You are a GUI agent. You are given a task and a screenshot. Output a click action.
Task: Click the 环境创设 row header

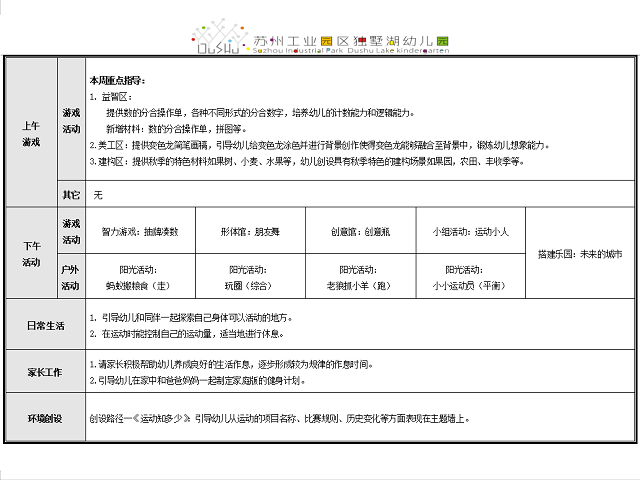[x=45, y=418]
